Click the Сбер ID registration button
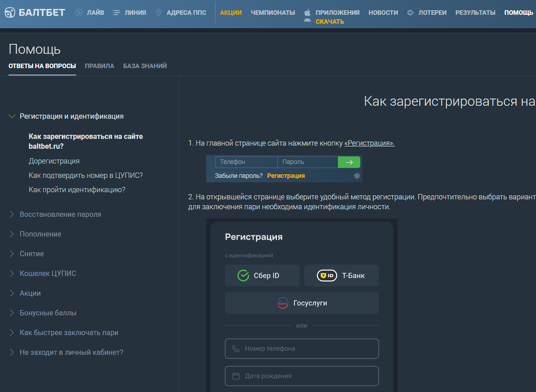Screen dimensions: 536x392 (x=262, y=276)
